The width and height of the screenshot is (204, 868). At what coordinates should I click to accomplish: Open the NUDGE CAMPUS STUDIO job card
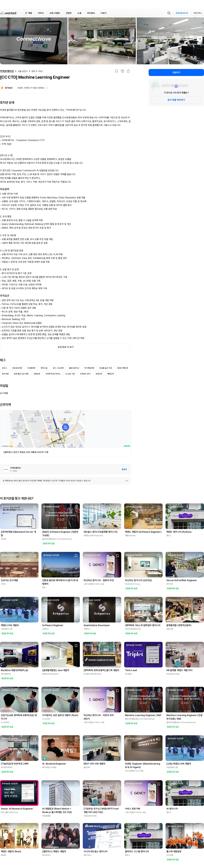click(102, 654)
